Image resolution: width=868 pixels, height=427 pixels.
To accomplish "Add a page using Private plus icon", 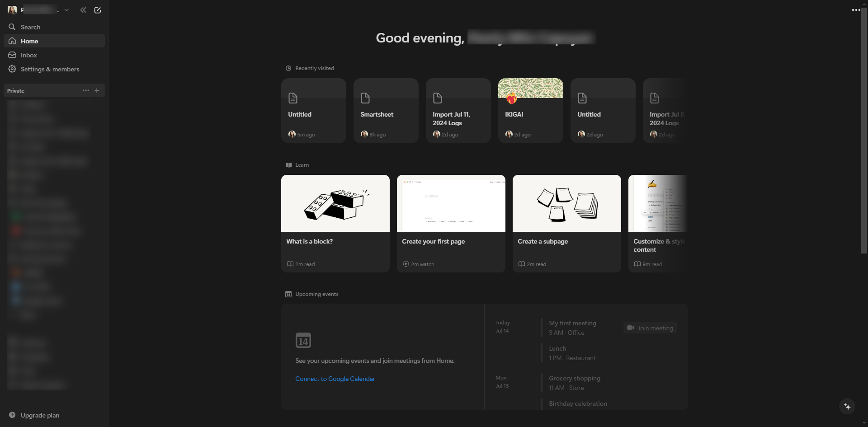I will tap(97, 90).
